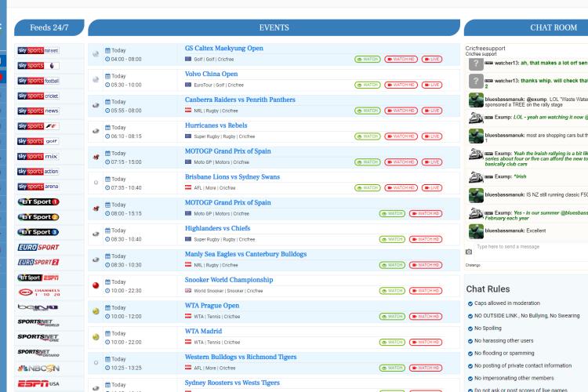Open Sky Sports F1 channel logo

[x=38, y=126]
